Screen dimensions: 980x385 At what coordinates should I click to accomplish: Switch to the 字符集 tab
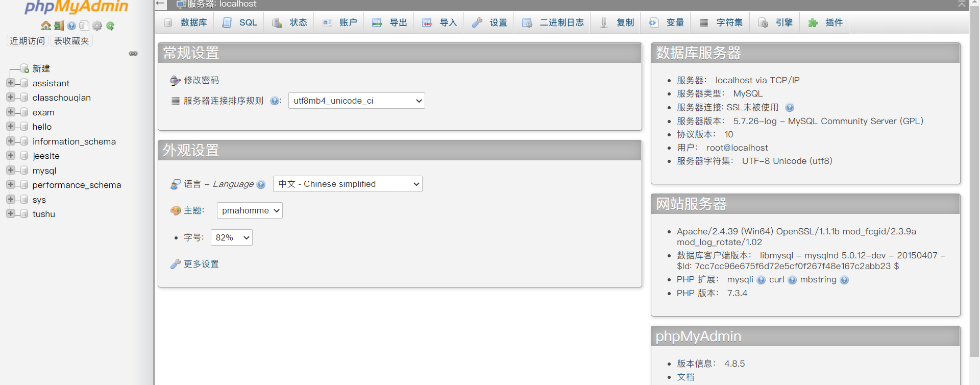[x=721, y=22]
